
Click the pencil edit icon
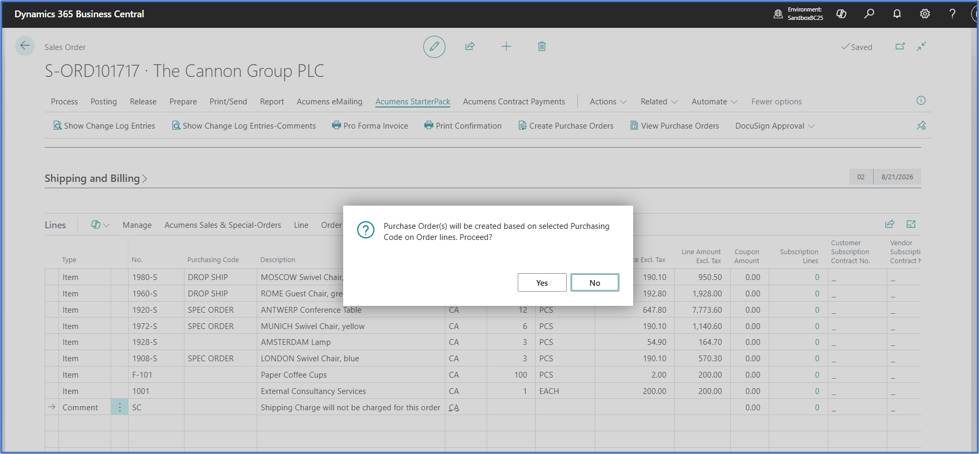434,47
